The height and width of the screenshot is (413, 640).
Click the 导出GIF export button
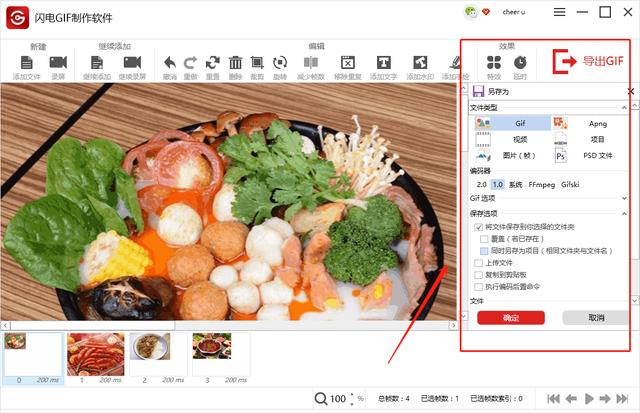(588, 62)
